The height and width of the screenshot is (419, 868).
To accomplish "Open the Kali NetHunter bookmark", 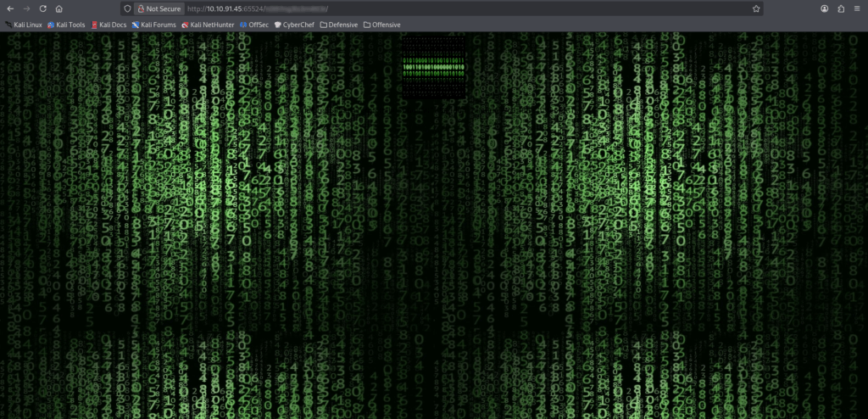I will [208, 25].
